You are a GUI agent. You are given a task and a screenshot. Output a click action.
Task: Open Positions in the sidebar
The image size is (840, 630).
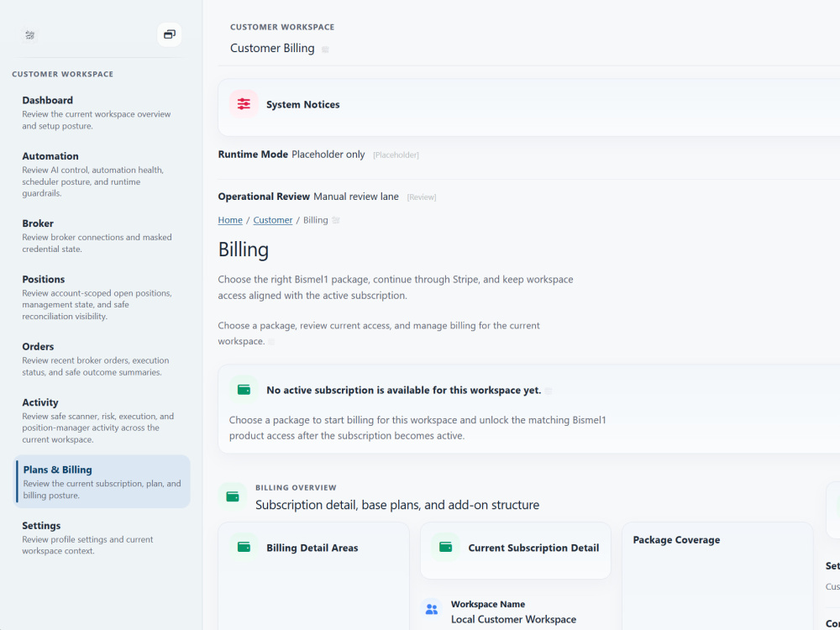pyautogui.click(x=102, y=297)
